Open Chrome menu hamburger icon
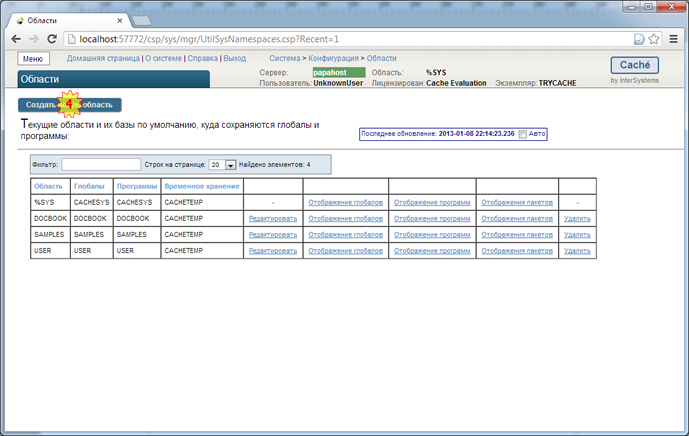 674,39
